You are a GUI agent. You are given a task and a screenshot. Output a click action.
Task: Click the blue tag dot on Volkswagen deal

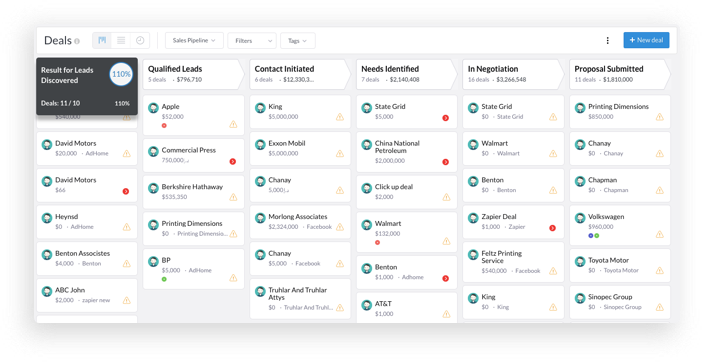tap(591, 236)
